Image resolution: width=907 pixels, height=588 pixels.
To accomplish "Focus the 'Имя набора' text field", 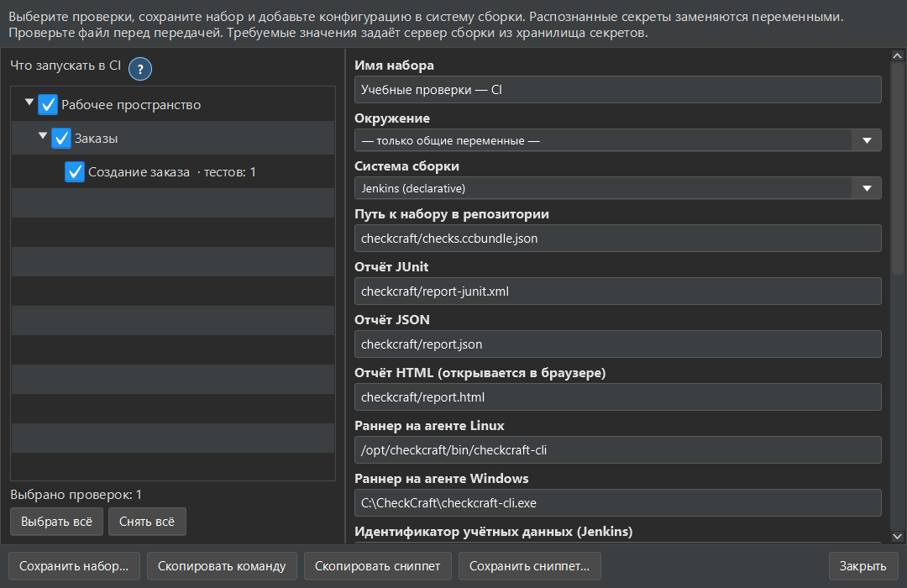I will [x=618, y=90].
